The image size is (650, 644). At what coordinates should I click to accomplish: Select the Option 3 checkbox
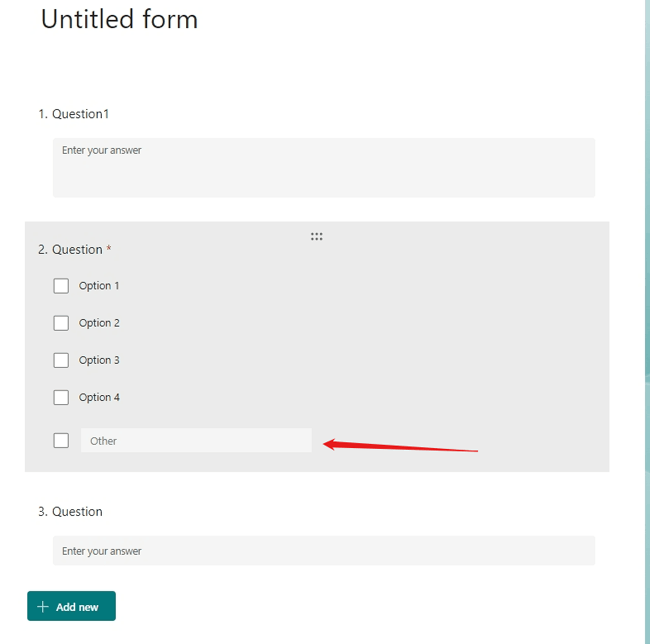click(61, 360)
